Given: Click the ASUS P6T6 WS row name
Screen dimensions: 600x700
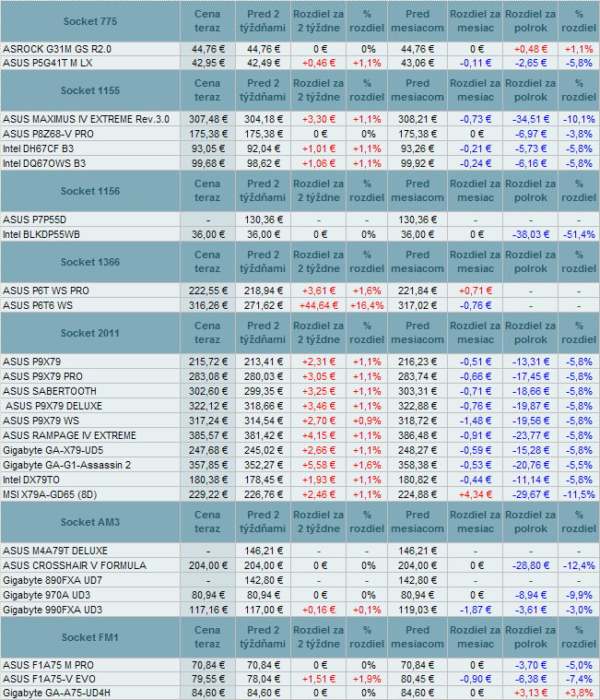Looking at the screenshot, I should pos(38,305).
